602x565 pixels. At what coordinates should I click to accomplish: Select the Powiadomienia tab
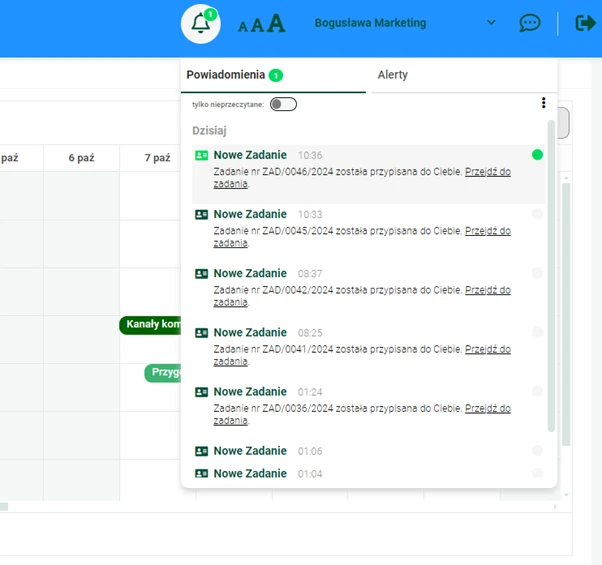tap(226, 75)
